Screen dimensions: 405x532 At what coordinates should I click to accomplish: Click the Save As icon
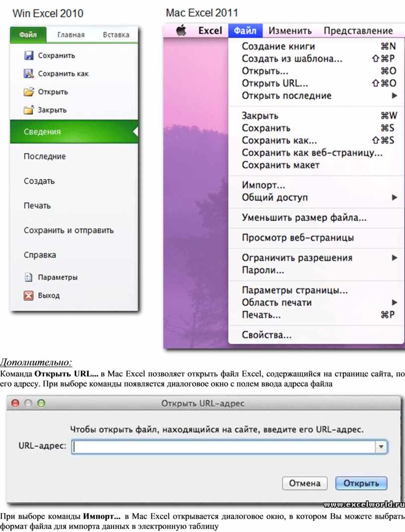coord(29,73)
